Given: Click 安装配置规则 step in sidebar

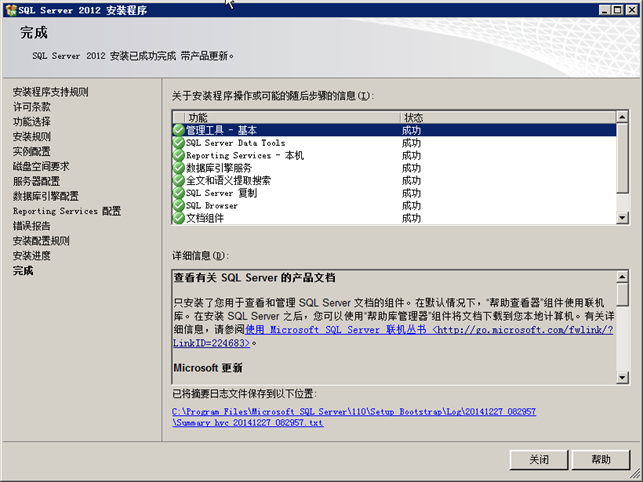Looking at the screenshot, I should click(41, 241).
